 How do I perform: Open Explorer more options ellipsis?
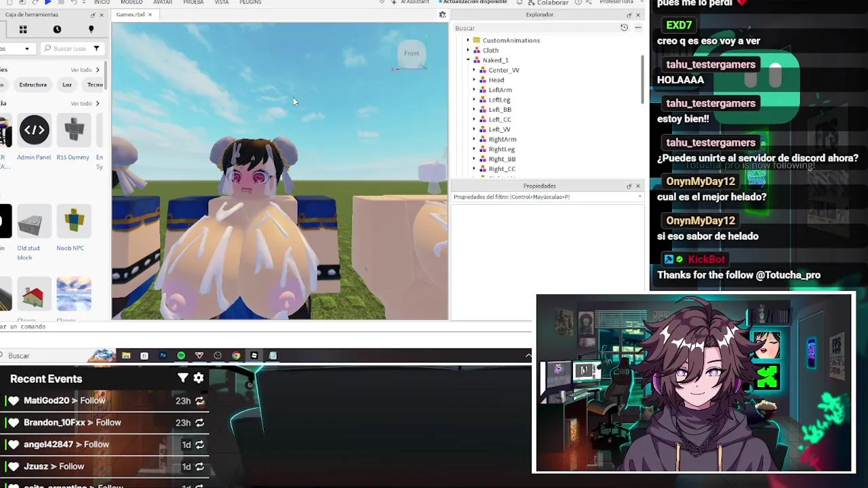click(637, 28)
